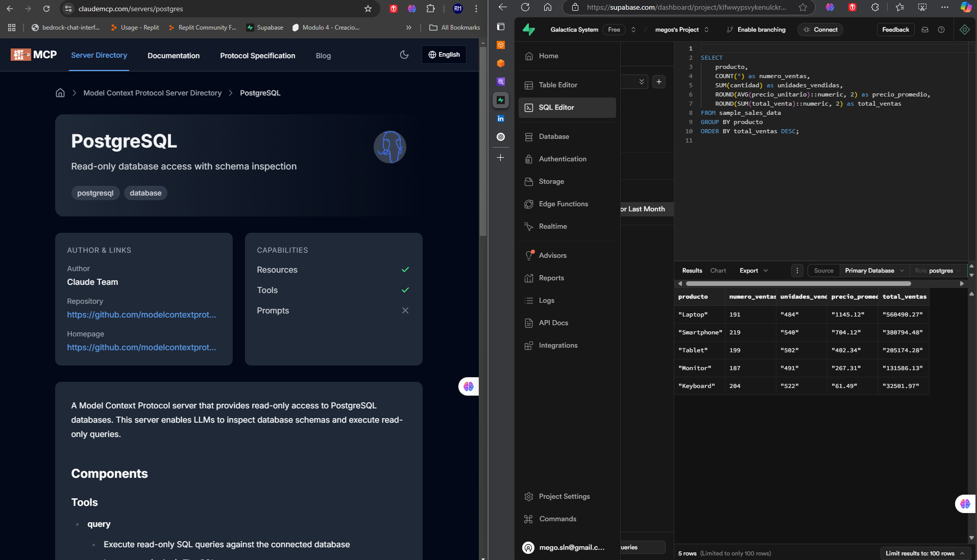The height and width of the screenshot is (560, 977).
Task: Click the help question mark icon in Supabase header
Action: [941, 30]
